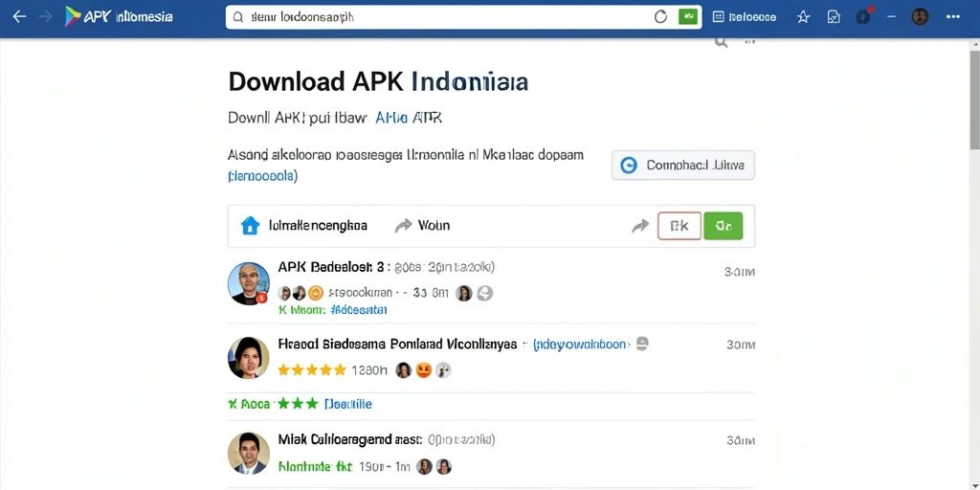Click the five-star rating next to 1380h
The image size is (980, 490).
(x=312, y=370)
